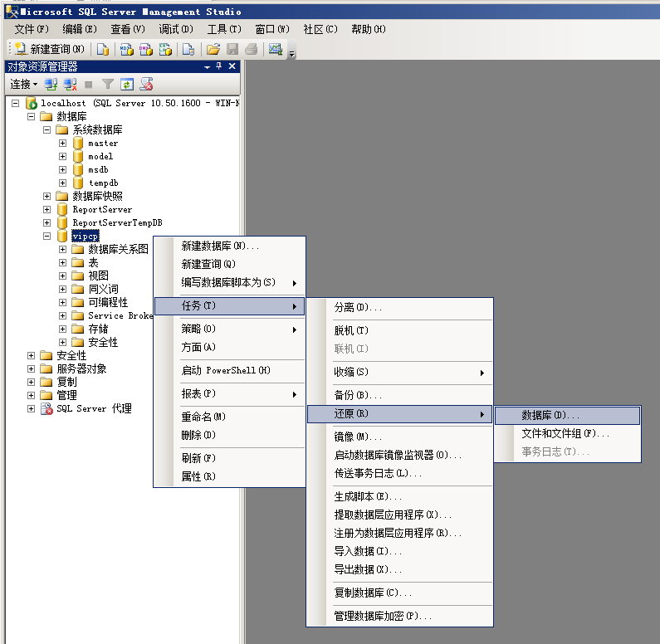Choose 分离(D)... in tasks submenu
The height and width of the screenshot is (644, 660).
pyautogui.click(x=400, y=308)
